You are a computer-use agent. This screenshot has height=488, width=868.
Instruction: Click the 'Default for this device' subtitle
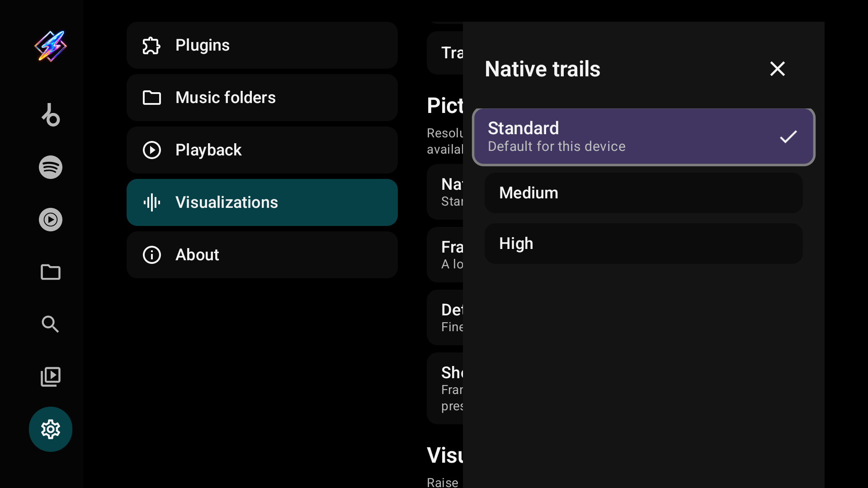557,146
